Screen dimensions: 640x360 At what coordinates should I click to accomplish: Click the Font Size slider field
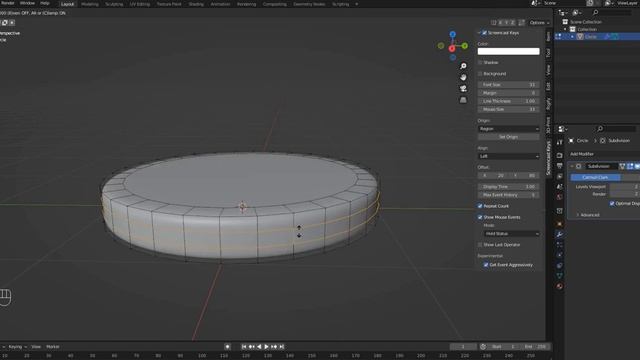tap(509, 85)
